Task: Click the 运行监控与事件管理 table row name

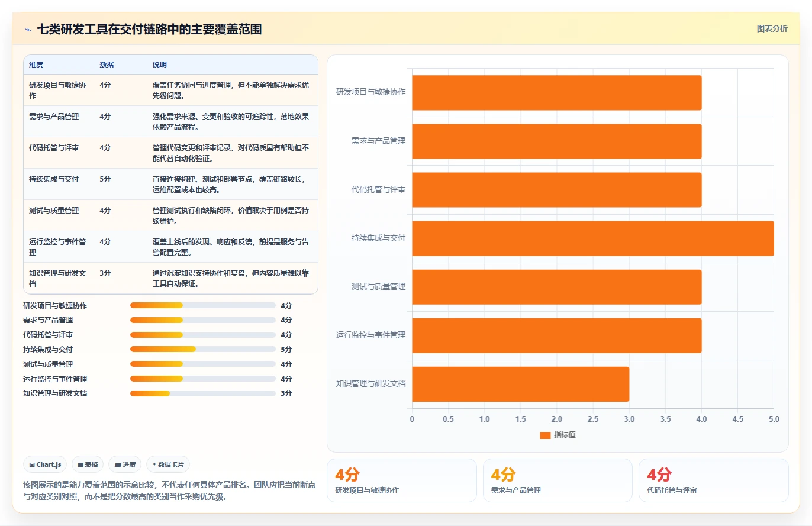Action: click(x=57, y=247)
